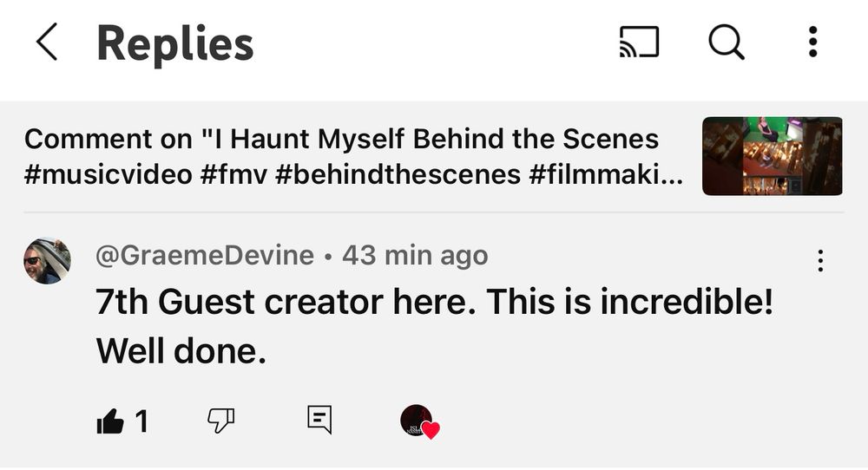
Task: Tap the reply icon under the comment
Action: click(x=319, y=421)
